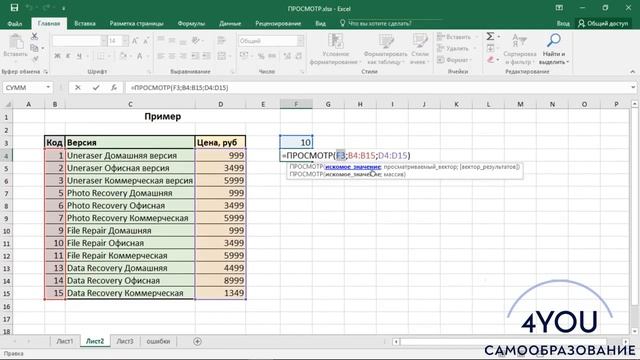Confirm the formula with the checkmark
Viewport: 640px width, 360px height.
point(96,87)
